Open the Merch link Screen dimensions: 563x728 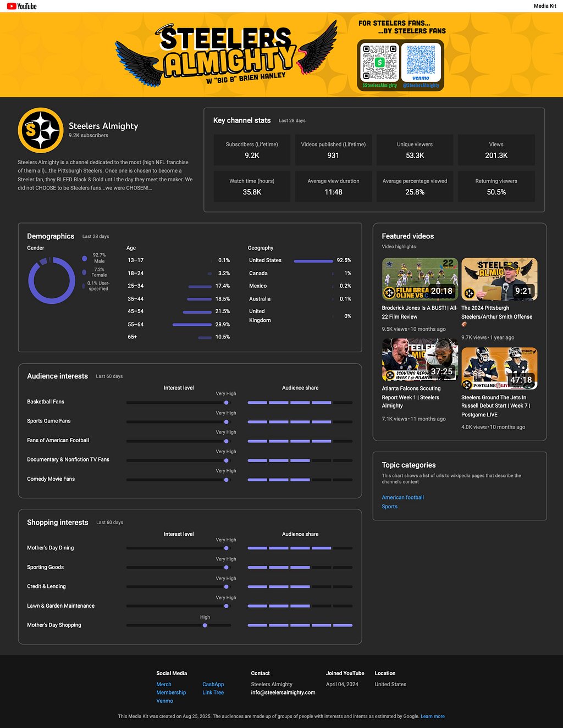(x=164, y=684)
